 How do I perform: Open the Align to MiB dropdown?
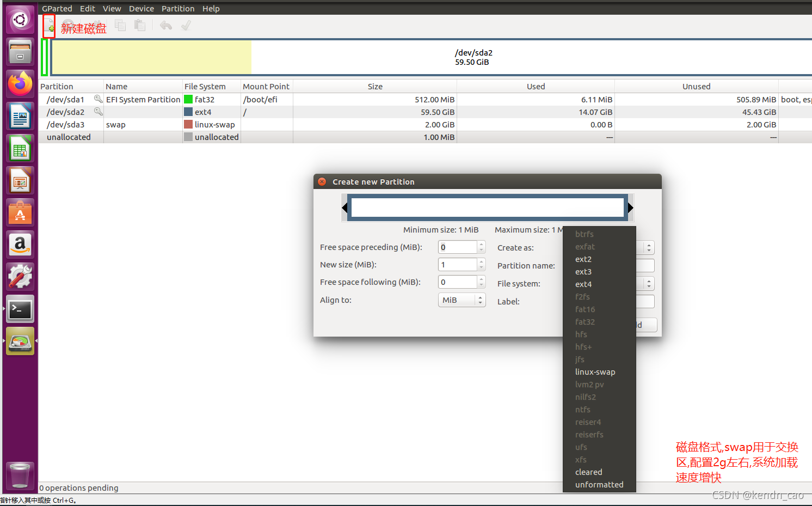[x=462, y=300]
